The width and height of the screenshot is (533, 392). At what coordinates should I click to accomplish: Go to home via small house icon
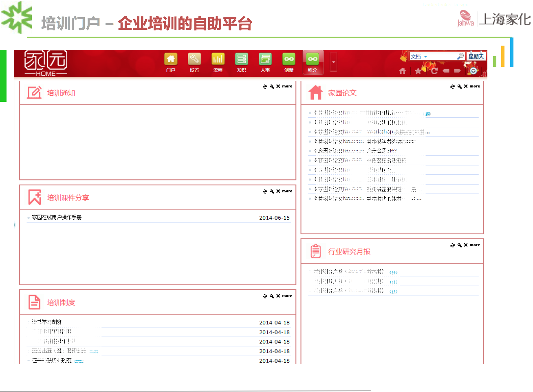(x=403, y=71)
